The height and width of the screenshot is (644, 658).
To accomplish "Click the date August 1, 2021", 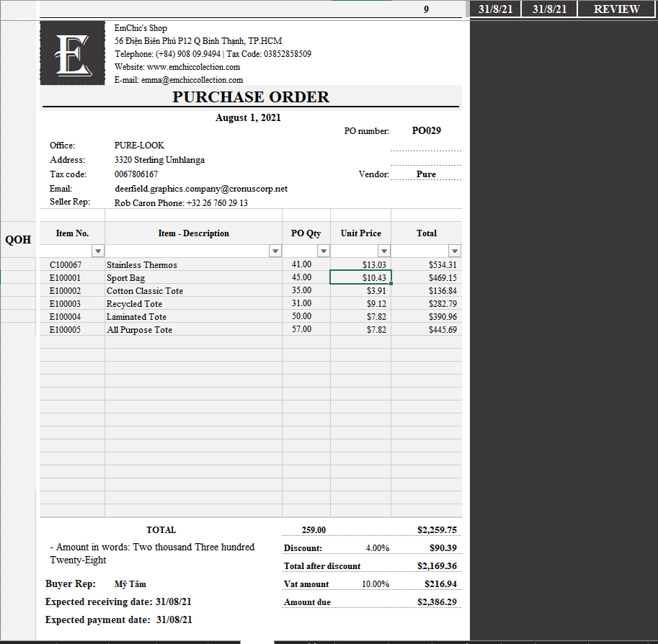I will tap(248, 118).
